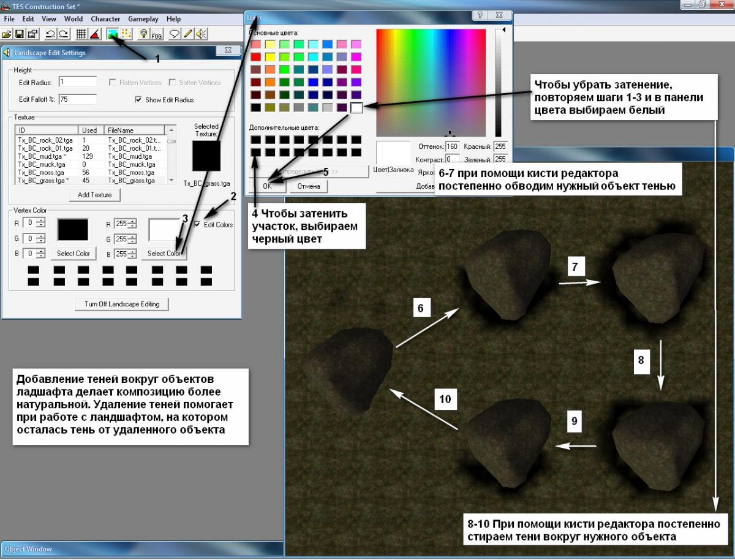Toggle the red angle snap icon
The width and height of the screenshot is (735, 560).
pos(94,34)
